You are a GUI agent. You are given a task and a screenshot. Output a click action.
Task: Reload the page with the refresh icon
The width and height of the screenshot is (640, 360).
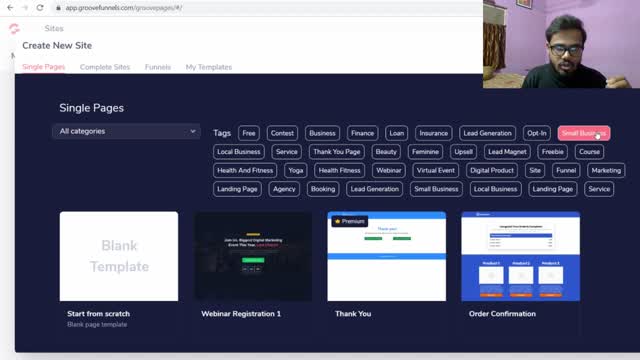click(40, 7)
